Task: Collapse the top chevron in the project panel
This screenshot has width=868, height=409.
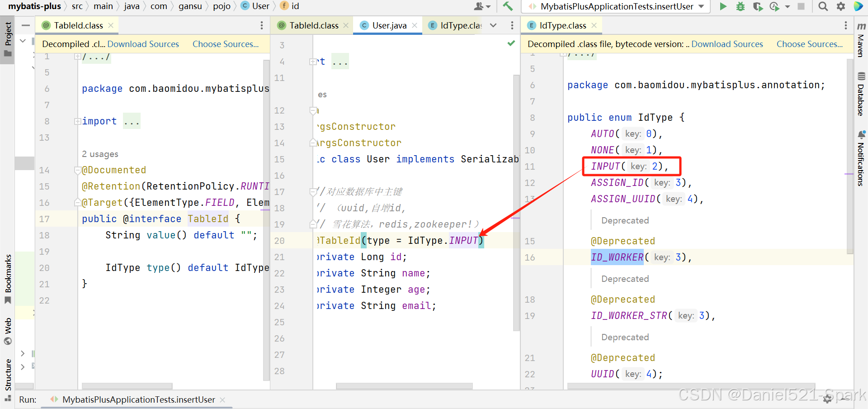Action: point(23,41)
